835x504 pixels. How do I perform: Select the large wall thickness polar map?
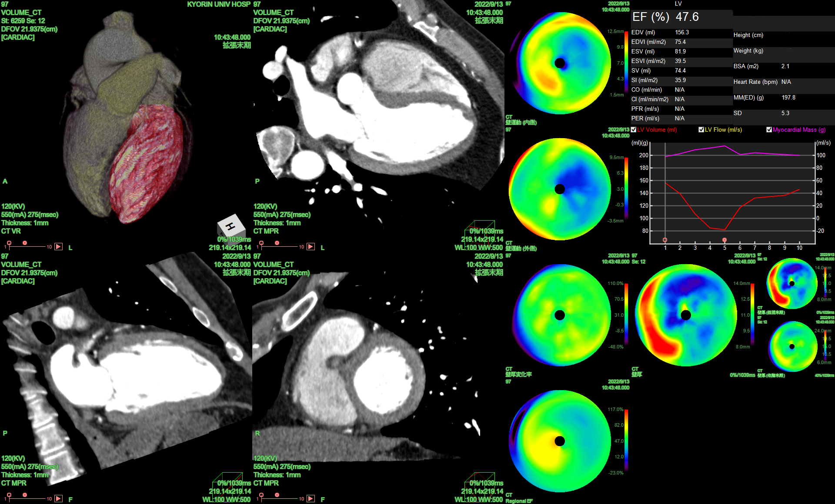click(686, 315)
